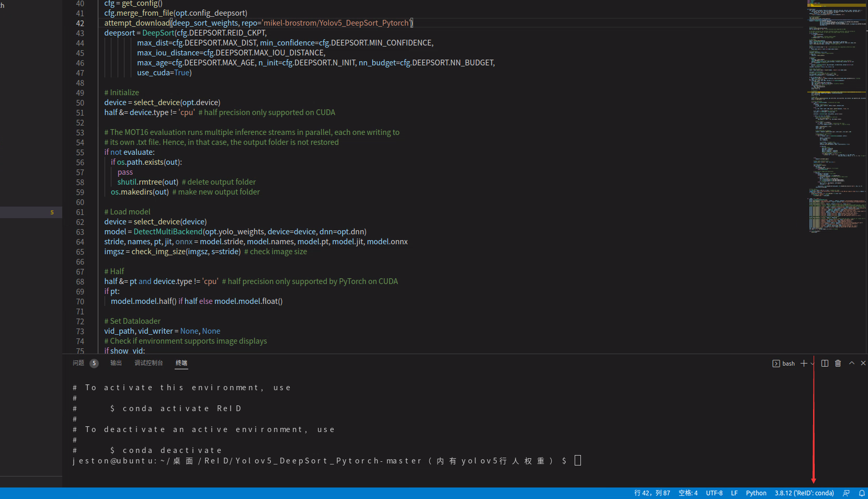Click the problems count badge 5
868x499 pixels.
point(94,363)
